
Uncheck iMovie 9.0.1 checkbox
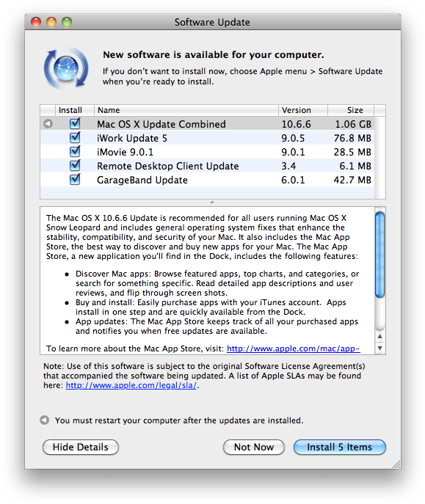point(75,151)
